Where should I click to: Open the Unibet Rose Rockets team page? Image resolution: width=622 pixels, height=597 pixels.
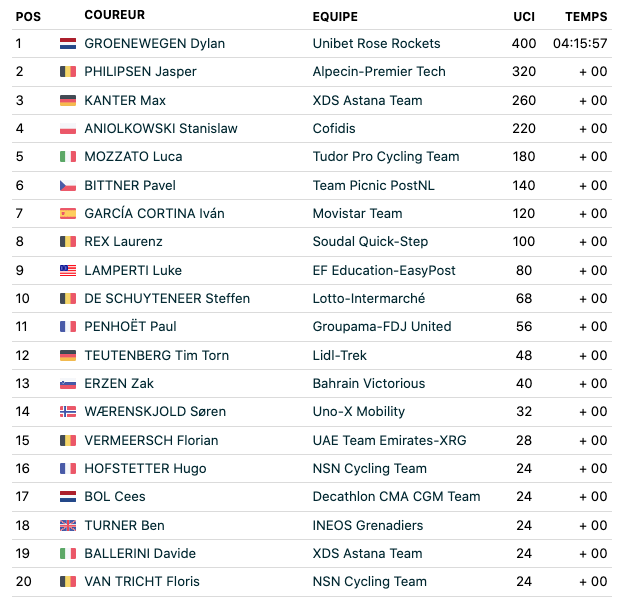pos(376,44)
